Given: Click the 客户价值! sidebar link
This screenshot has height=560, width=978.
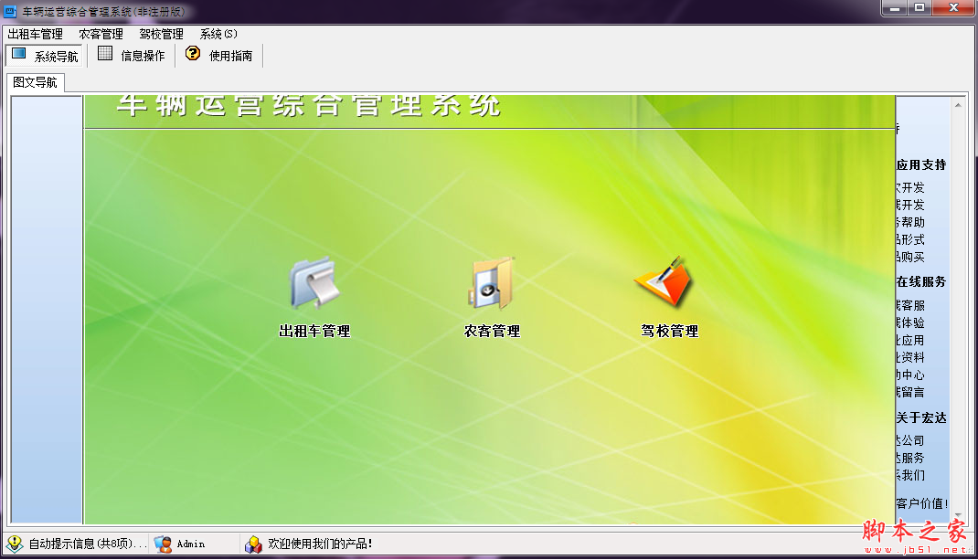Looking at the screenshot, I should (x=922, y=504).
